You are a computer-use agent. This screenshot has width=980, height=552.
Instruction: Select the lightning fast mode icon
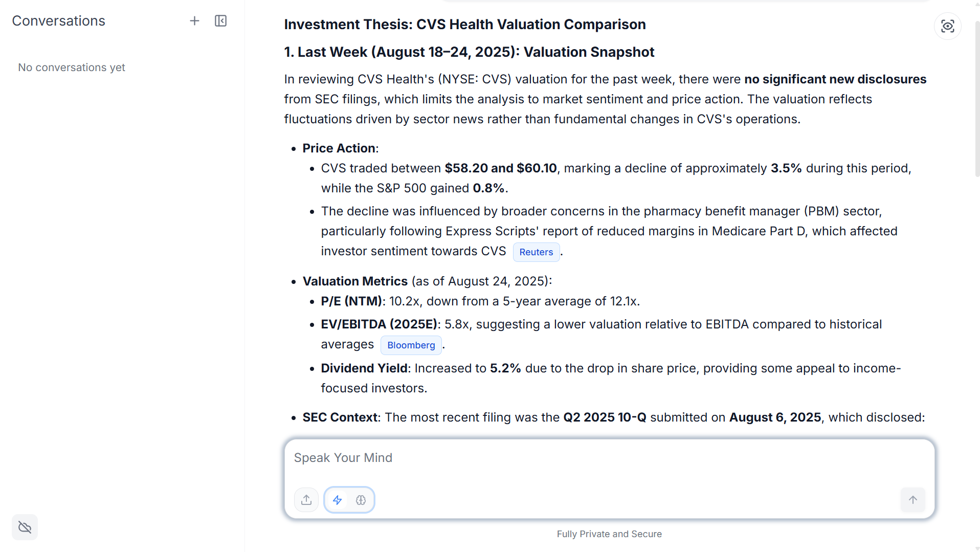[x=338, y=500]
